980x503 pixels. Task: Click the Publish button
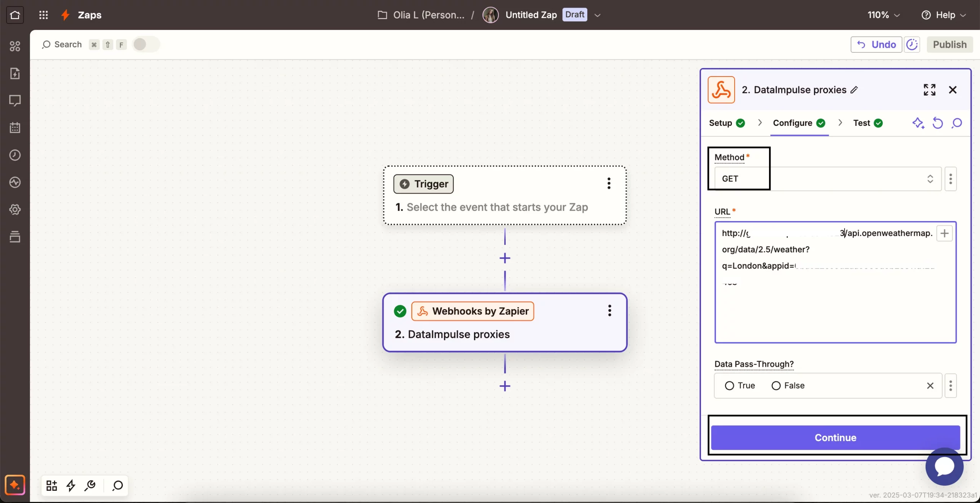coord(950,44)
